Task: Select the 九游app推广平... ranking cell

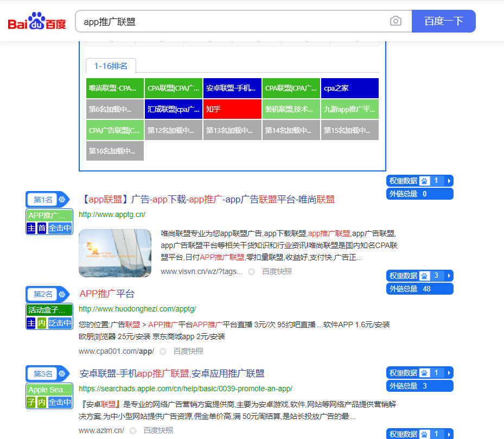Action: (x=350, y=109)
